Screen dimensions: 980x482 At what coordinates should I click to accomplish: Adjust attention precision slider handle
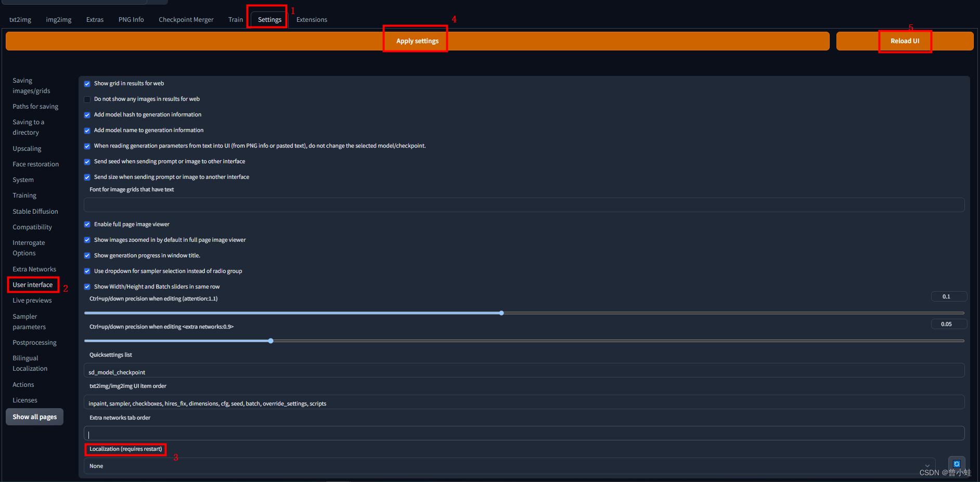(501, 313)
